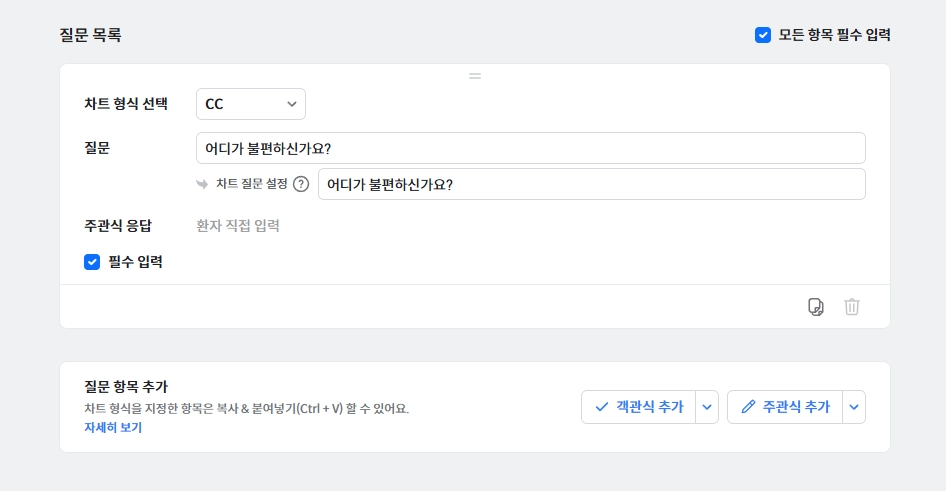Click the pencil icon in 주관식 추가
The width and height of the screenshot is (946, 491).
[x=748, y=407]
